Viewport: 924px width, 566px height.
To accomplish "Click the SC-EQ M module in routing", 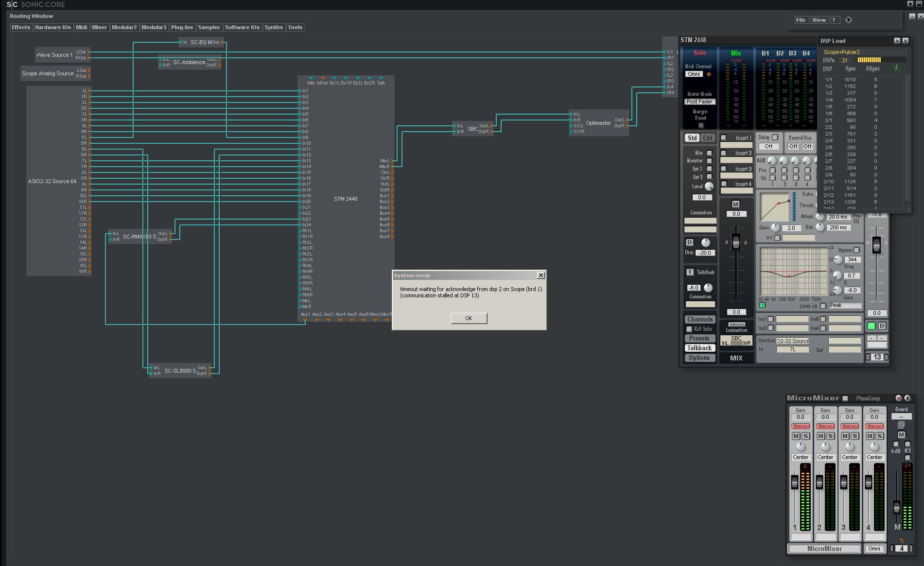I will click(x=201, y=42).
